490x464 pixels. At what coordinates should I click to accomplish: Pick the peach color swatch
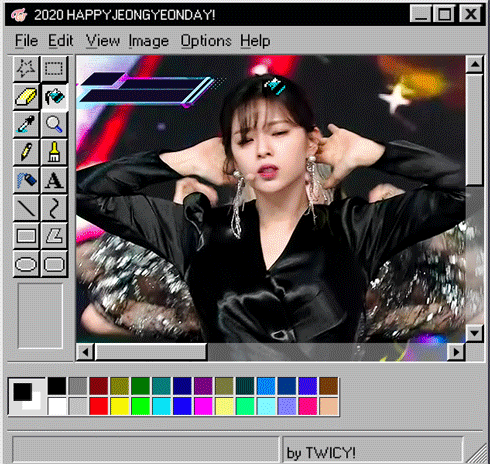click(329, 406)
